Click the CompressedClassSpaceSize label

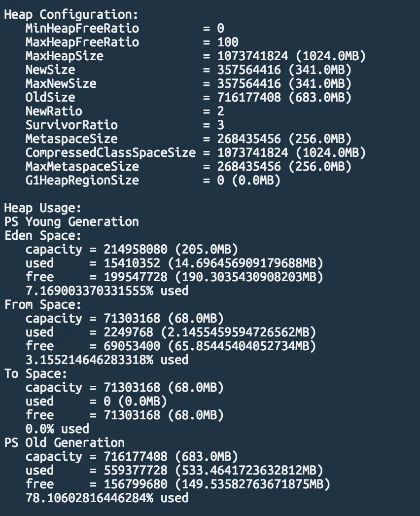(x=110, y=152)
